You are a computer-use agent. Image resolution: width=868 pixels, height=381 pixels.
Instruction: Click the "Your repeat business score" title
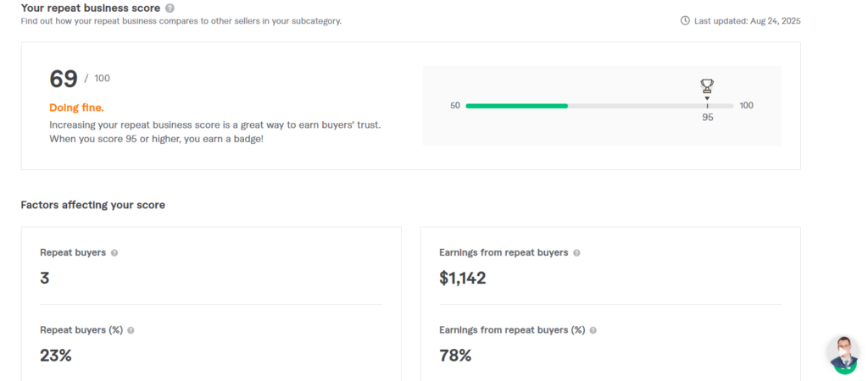click(91, 8)
